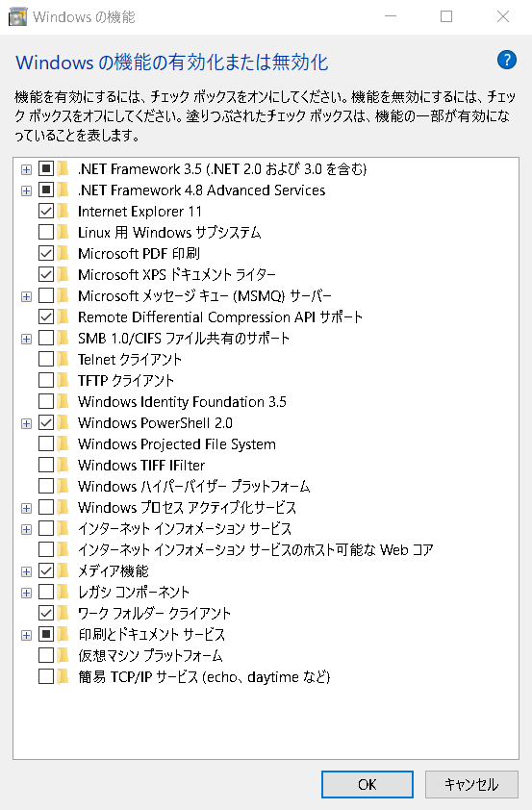Check SMB 1.0/CIFS ファイル共有のサポート checkbox
The height and width of the screenshot is (810, 532).
(x=46, y=338)
